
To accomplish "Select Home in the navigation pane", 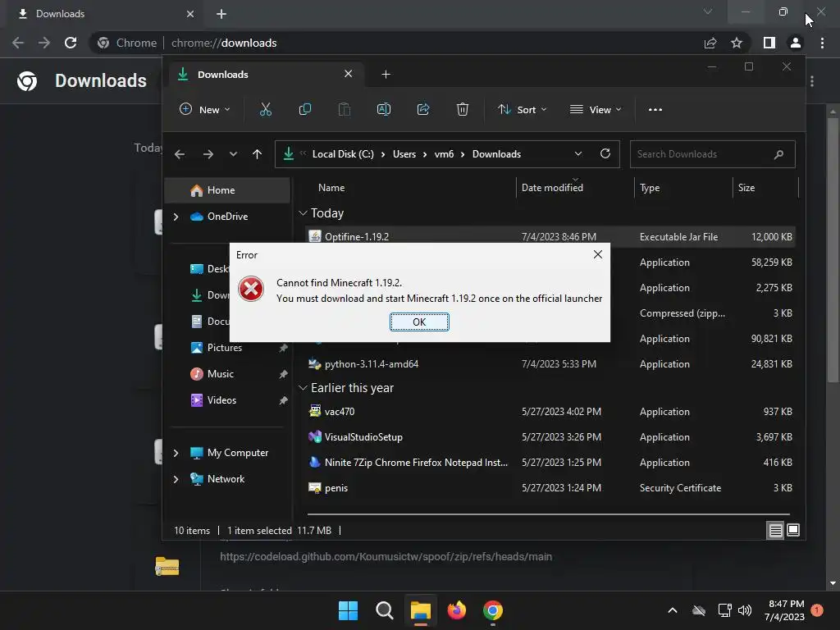I will coord(228,190).
